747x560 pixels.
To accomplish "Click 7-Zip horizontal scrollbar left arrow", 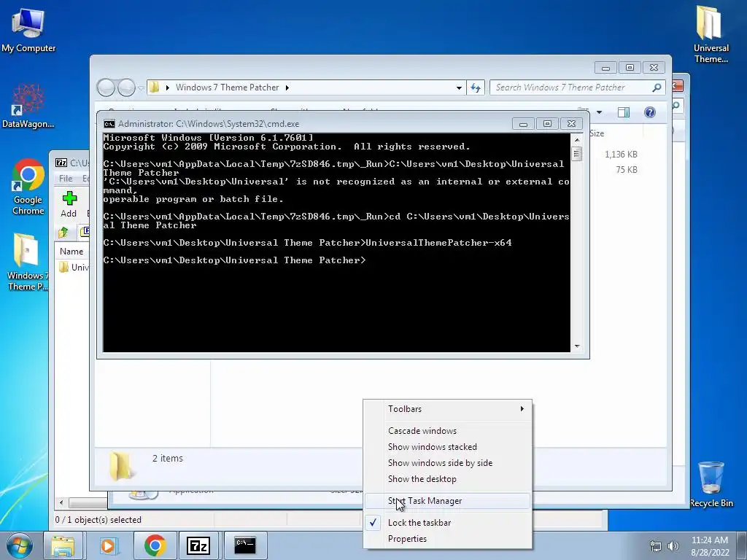I will (x=61, y=502).
